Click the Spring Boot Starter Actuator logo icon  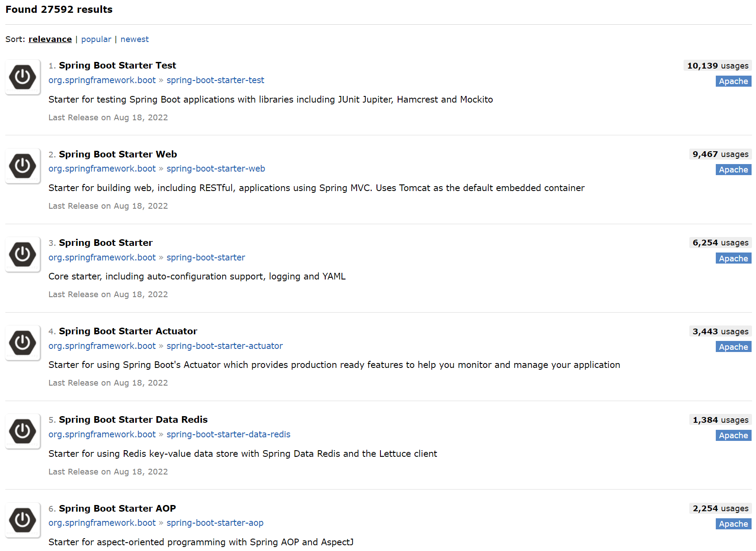click(x=23, y=343)
